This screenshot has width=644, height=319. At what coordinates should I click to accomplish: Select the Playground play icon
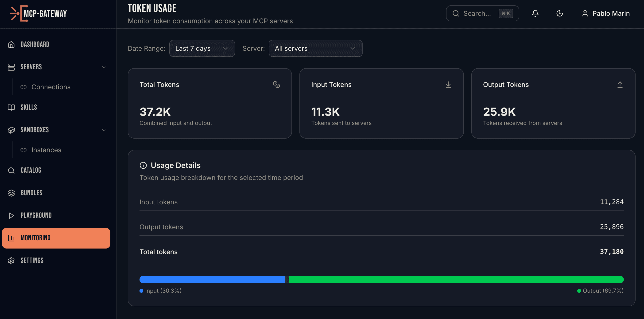(x=11, y=215)
